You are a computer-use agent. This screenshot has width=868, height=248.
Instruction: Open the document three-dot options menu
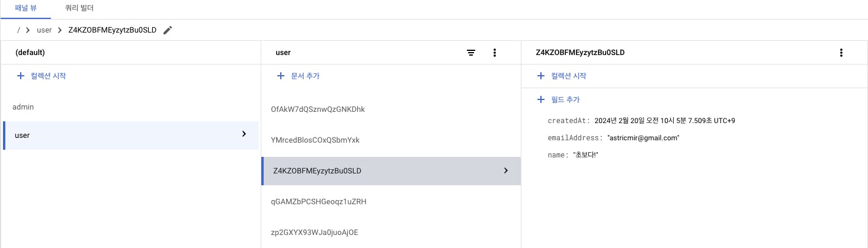point(841,53)
